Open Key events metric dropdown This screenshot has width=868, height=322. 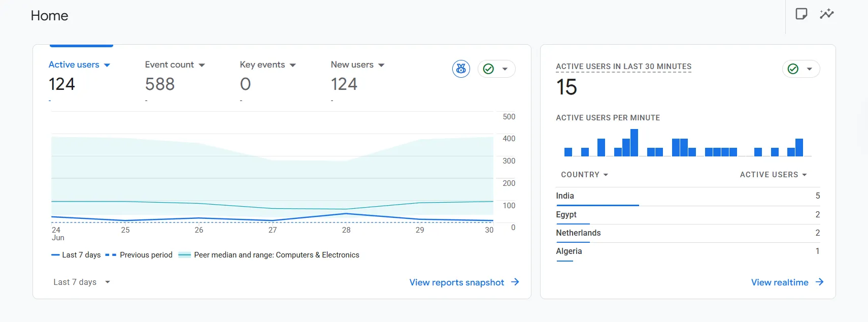(x=268, y=65)
